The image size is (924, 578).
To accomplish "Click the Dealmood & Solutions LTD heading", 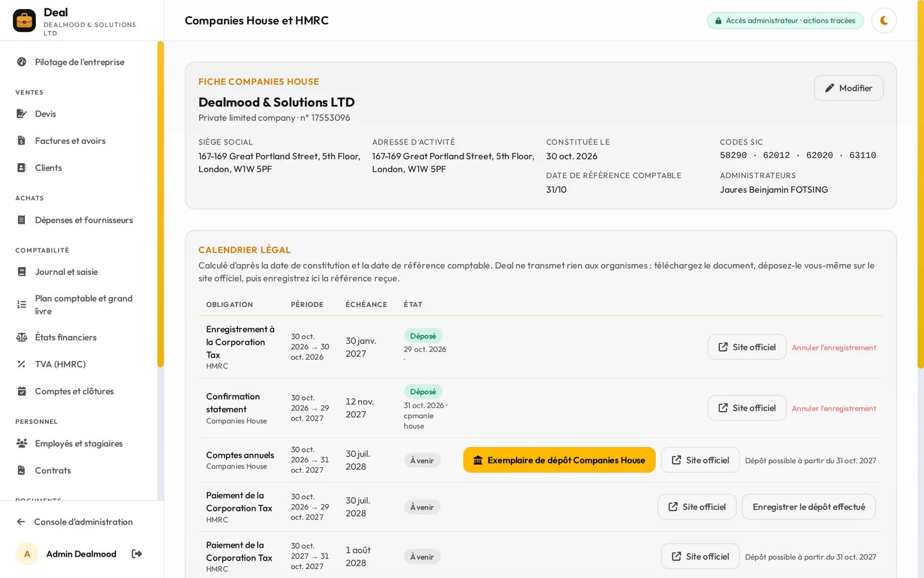I will point(277,102).
